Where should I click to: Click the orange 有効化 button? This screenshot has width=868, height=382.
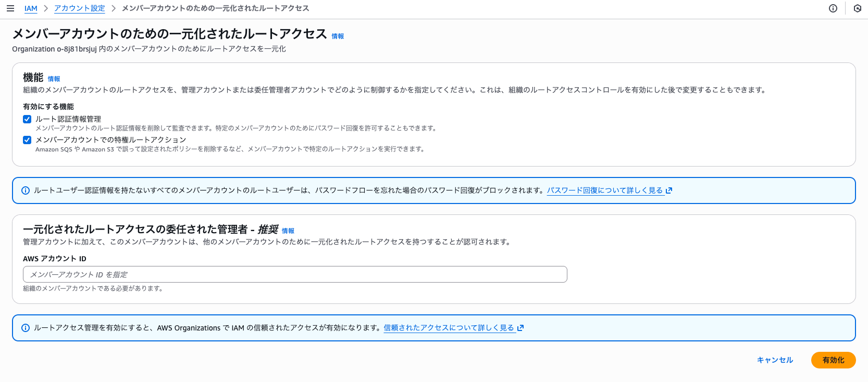[833, 360]
